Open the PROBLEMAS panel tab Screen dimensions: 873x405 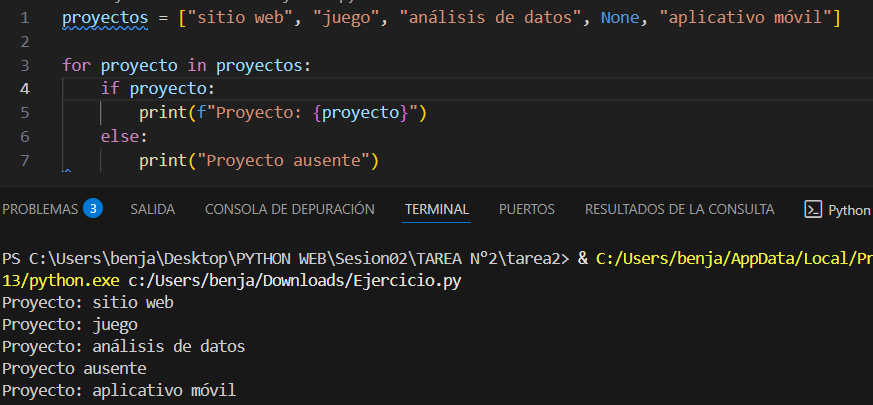40,209
